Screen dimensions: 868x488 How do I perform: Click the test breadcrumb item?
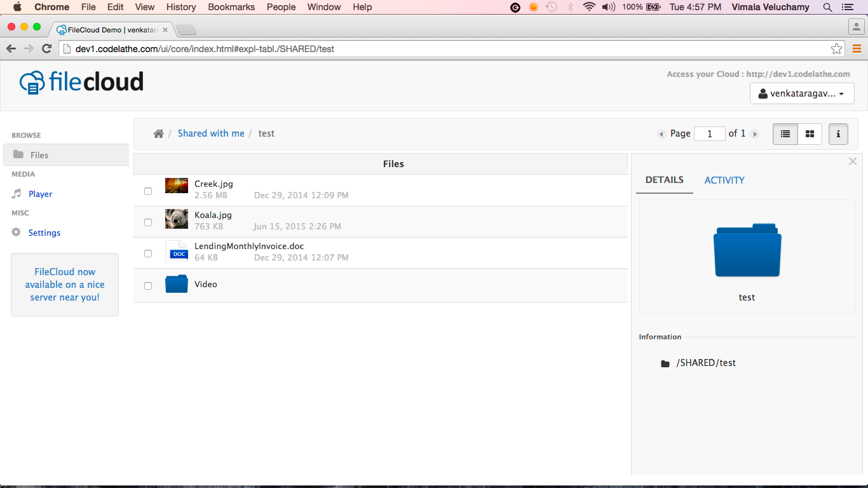pyautogui.click(x=266, y=133)
